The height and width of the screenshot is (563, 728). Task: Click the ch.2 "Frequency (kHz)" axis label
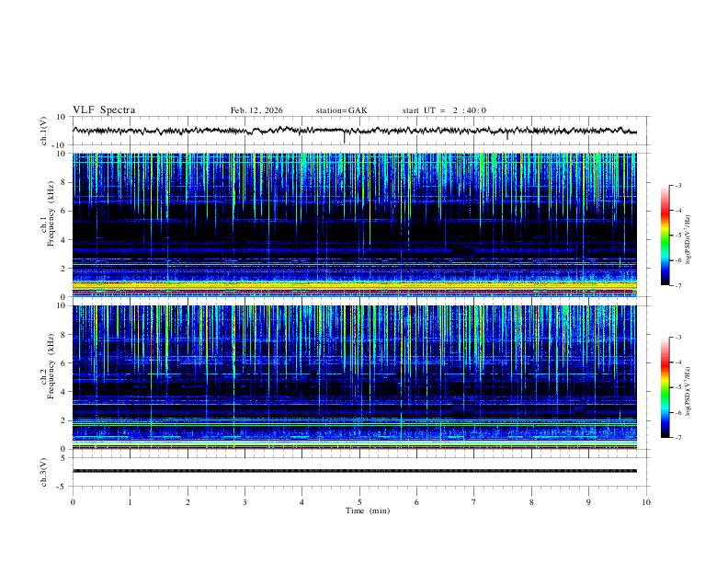51,366
